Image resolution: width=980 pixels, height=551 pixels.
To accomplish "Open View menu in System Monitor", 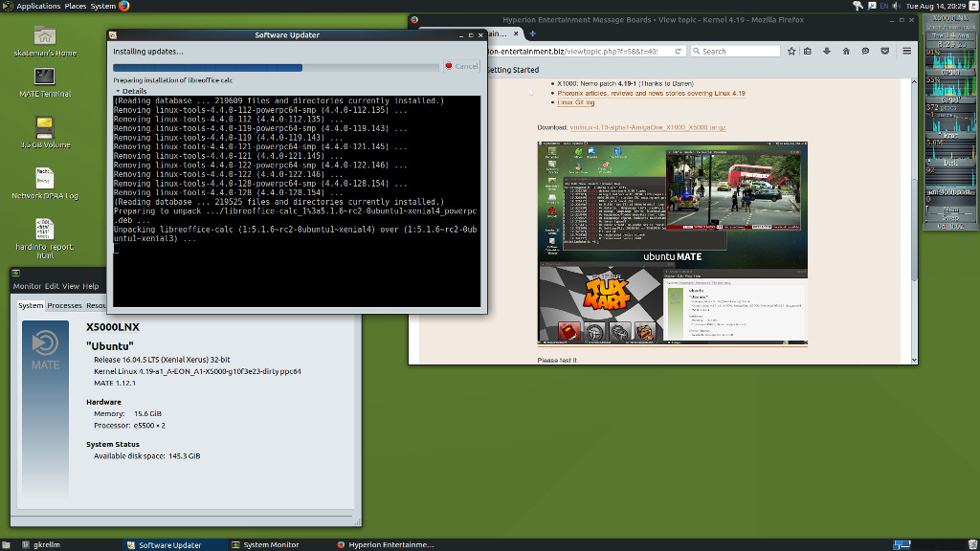I will 71,286.
